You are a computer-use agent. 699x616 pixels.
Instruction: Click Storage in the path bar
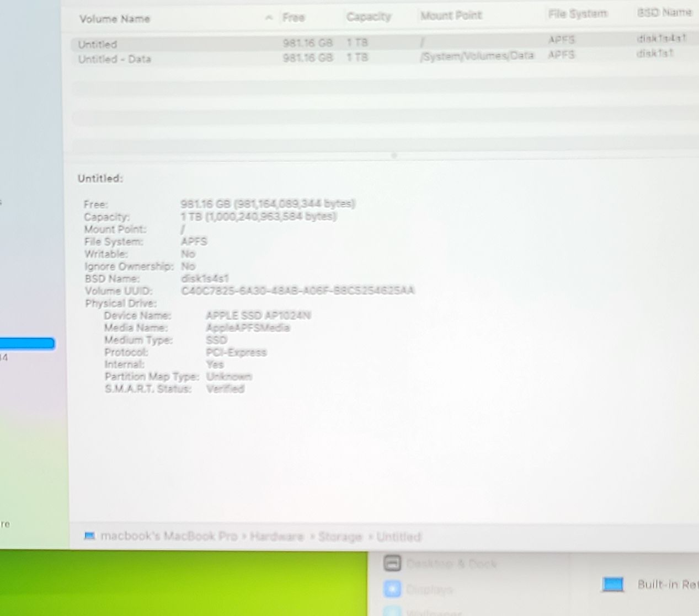pyautogui.click(x=340, y=537)
